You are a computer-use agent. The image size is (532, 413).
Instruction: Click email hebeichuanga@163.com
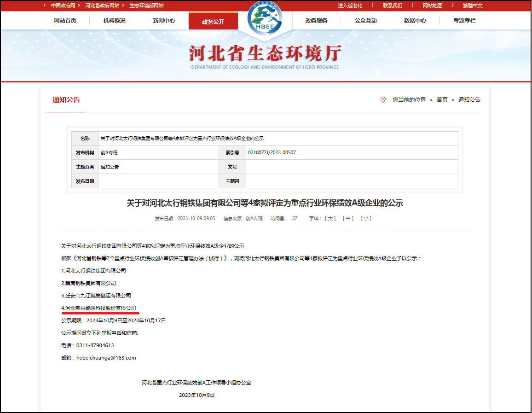coord(106,358)
